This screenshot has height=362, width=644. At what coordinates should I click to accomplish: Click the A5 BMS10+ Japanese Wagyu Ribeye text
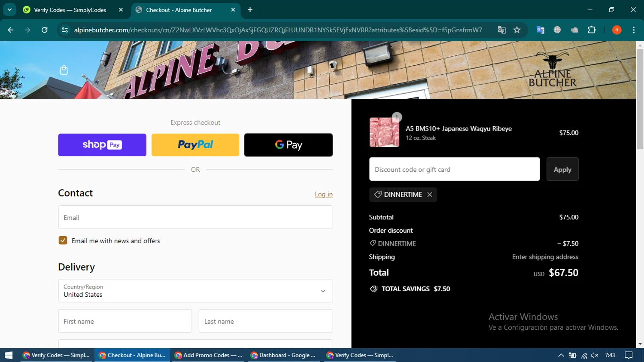click(x=459, y=128)
